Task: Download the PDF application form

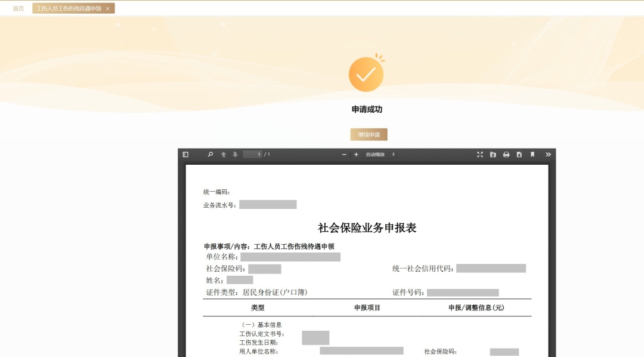Action: (519, 155)
